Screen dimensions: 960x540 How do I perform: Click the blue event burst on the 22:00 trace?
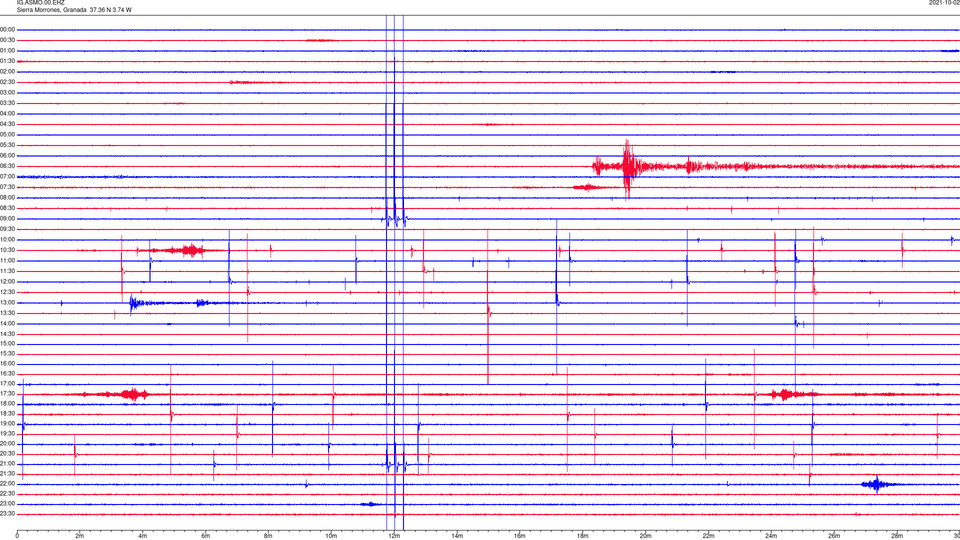[877, 484]
